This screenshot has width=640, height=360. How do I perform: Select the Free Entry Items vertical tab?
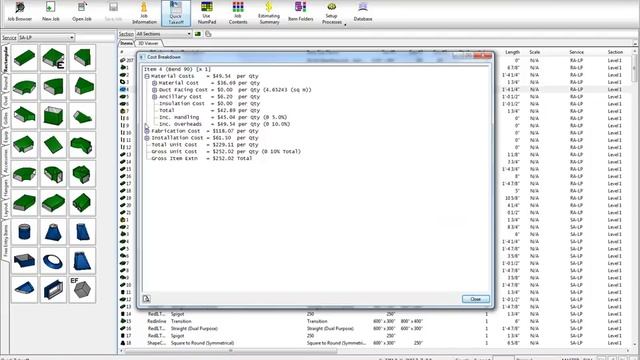pos(5,241)
